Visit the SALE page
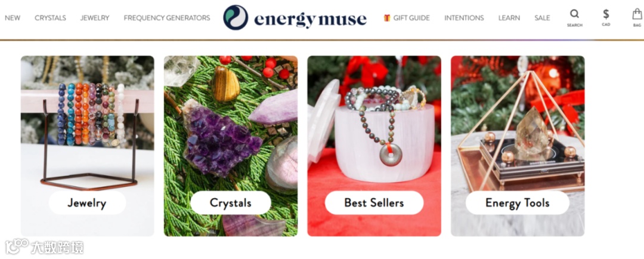The height and width of the screenshot is (259, 644). coord(542,18)
